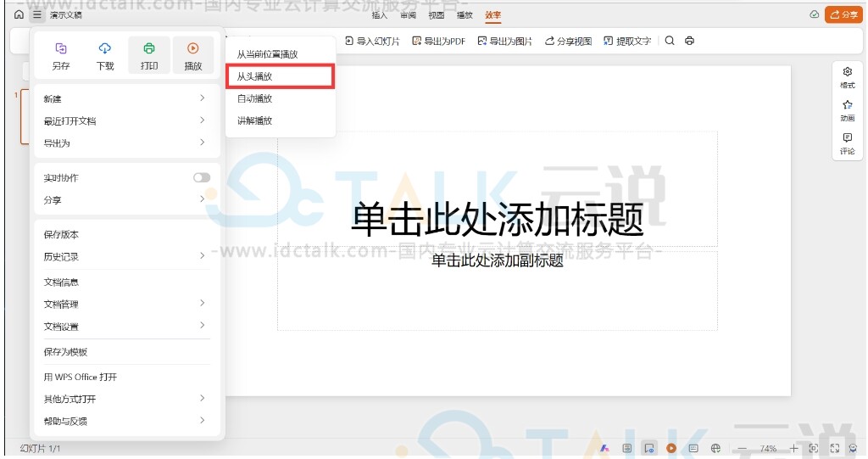The image size is (868, 459).
Task: Click 导出为图片 in the toolbar
Action: pos(505,41)
